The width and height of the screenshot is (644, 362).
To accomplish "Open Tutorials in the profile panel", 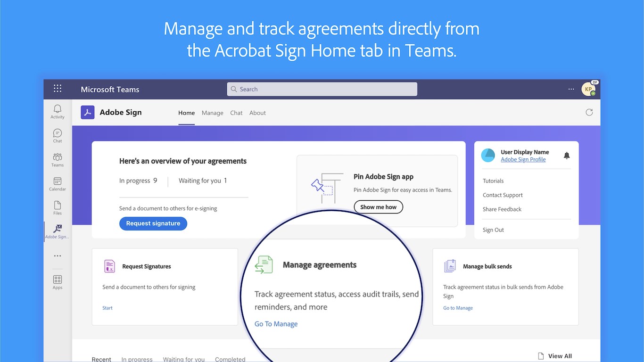I will click(x=493, y=181).
